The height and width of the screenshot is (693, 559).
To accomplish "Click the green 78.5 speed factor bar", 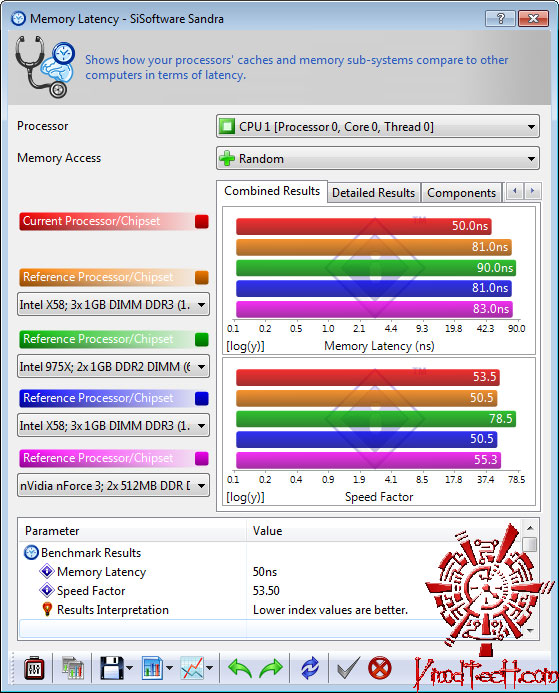I will point(376,419).
